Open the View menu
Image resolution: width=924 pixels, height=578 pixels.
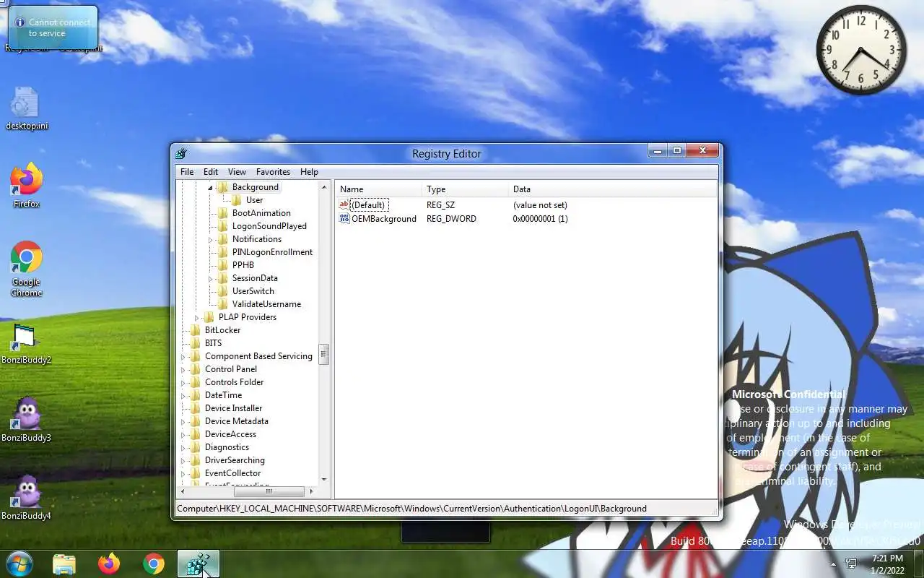(x=237, y=172)
